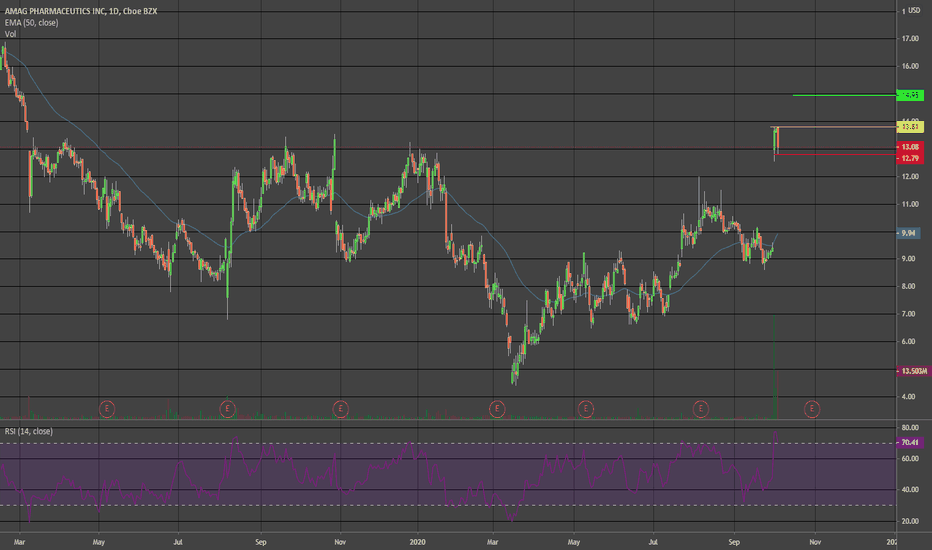Click the Vol indicator legend
Image resolution: width=932 pixels, height=550 pixels.
click(10, 34)
